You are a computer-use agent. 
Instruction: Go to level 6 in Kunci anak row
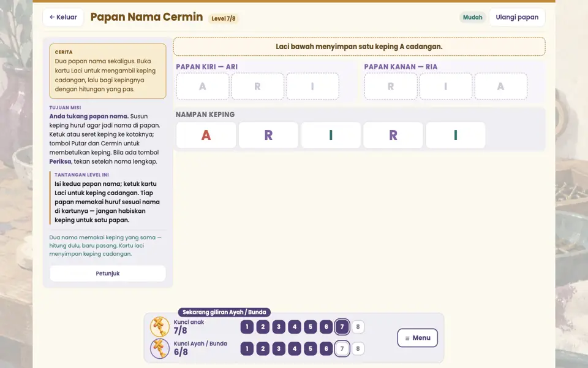point(326,327)
